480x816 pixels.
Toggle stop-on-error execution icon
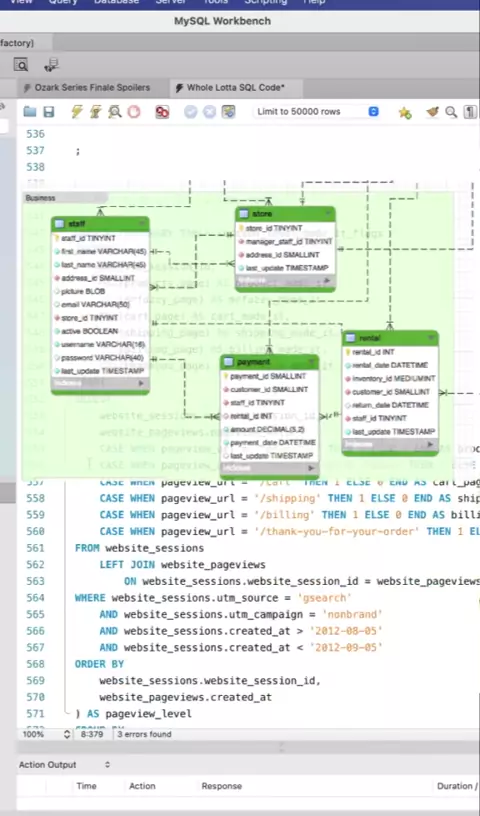click(x=162, y=111)
